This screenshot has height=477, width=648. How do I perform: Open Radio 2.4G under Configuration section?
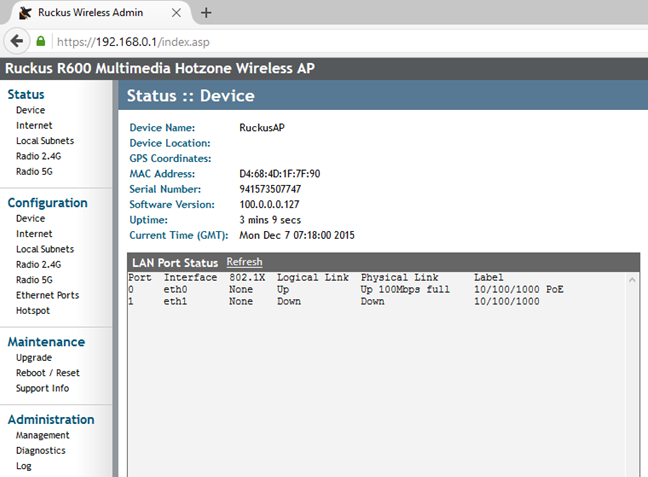pyautogui.click(x=38, y=264)
